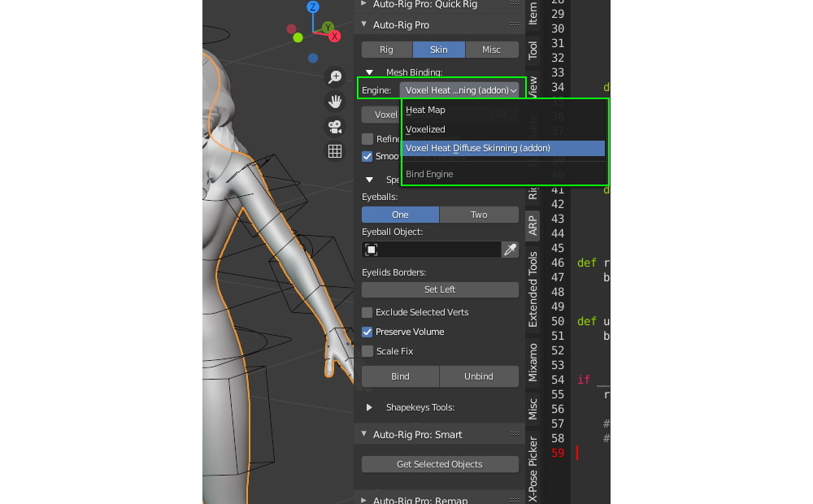Image resolution: width=813 pixels, height=504 pixels.
Task: Open the X-Pose Picker sidebar tab
Action: click(x=533, y=469)
